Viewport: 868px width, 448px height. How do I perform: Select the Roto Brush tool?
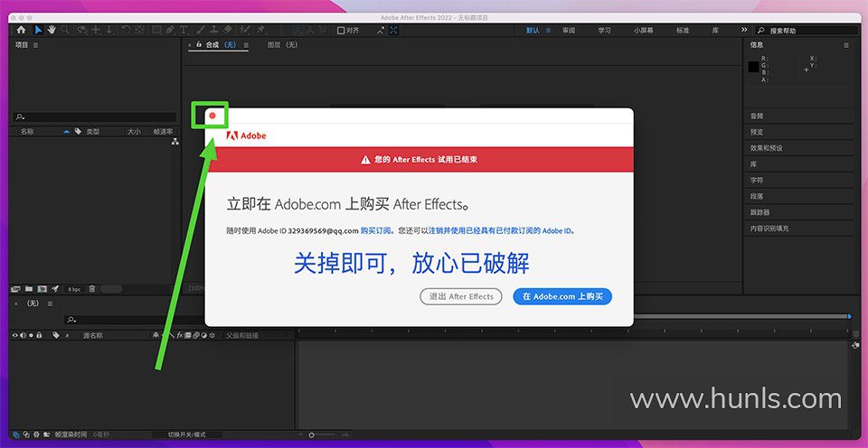pyautogui.click(x=244, y=30)
